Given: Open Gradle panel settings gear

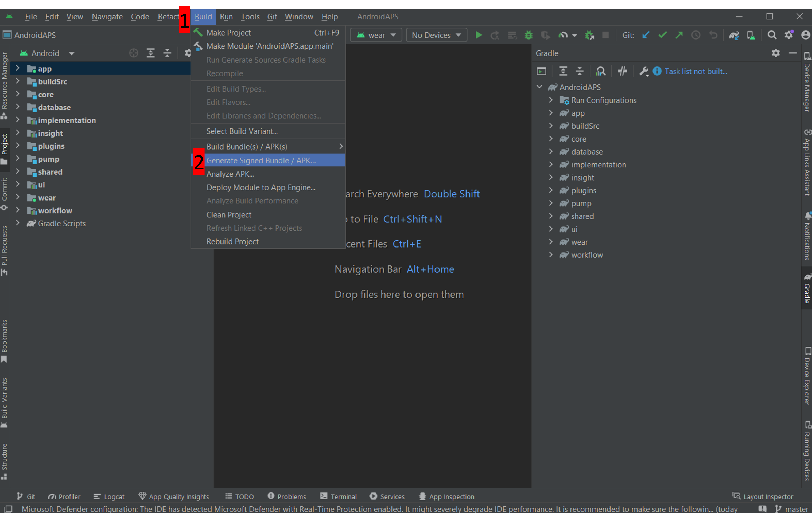Looking at the screenshot, I should pos(776,53).
